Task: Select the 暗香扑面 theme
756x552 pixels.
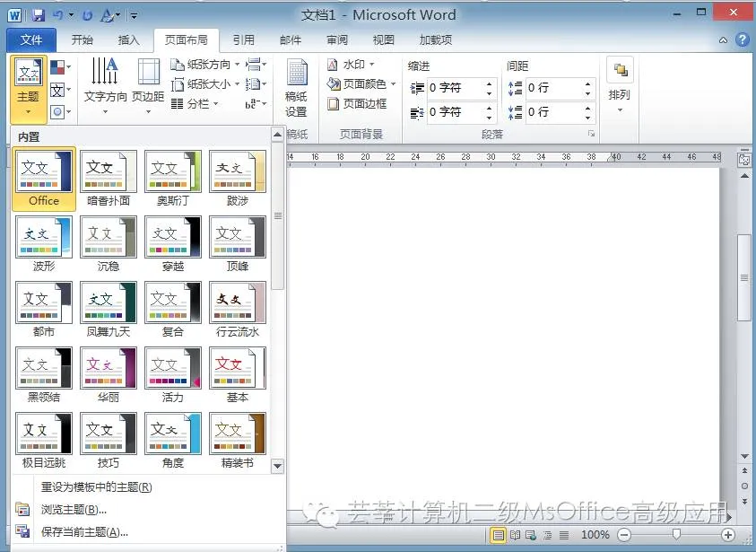Action: click(x=109, y=179)
